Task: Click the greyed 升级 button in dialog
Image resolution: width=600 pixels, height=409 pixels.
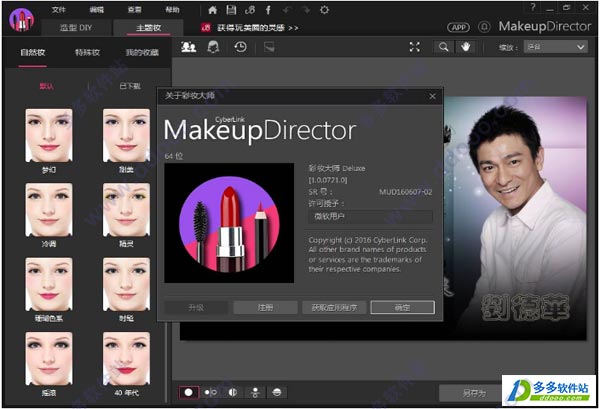Action: pos(196,307)
